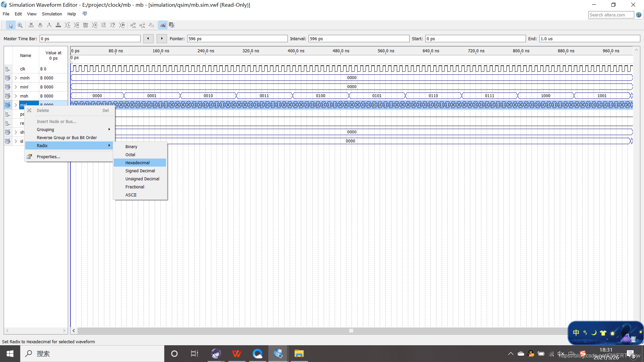Toggle snap to grid toolbar button

click(172, 25)
